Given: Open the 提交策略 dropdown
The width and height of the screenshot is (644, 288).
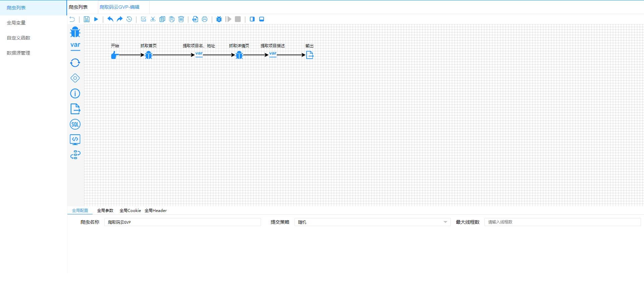Looking at the screenshot, I should click(x=372, y=222).
